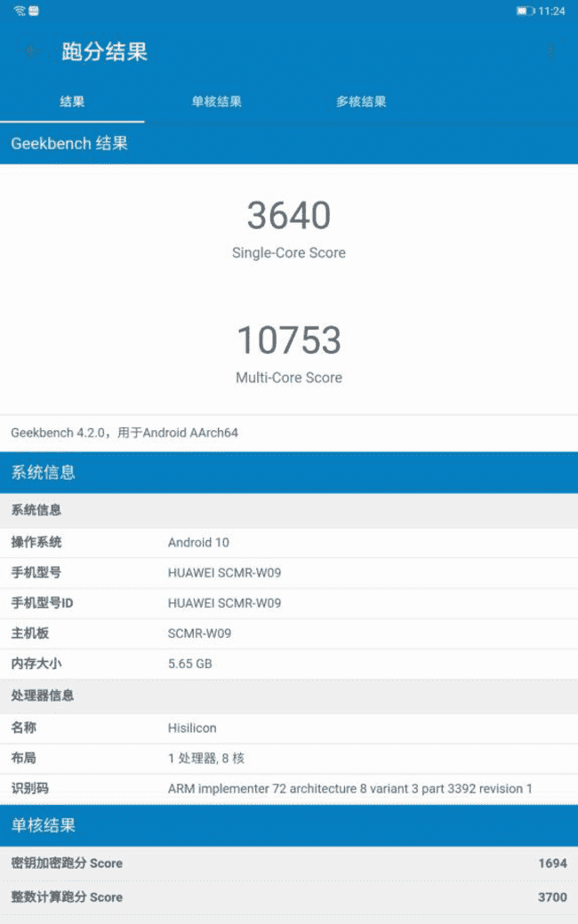This screenshot has width=578, height=924.
Task: Tap the 11:24 clock in status bar
Action: click(552, 11)
